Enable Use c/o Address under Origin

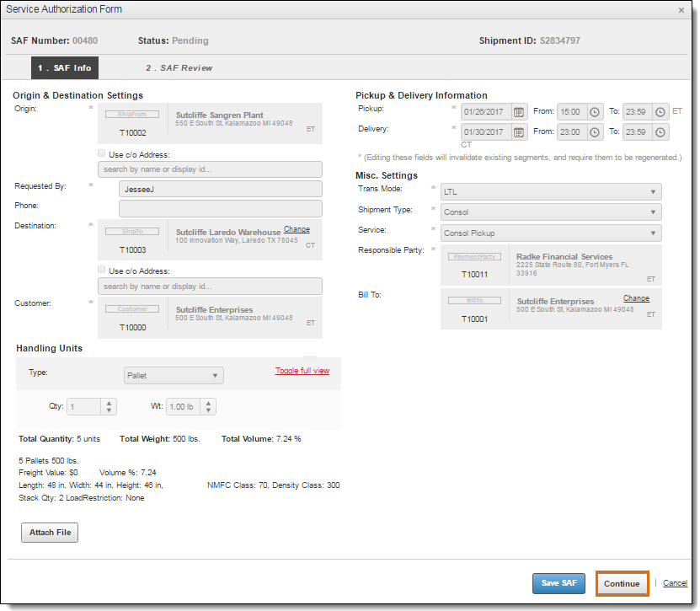101,153
